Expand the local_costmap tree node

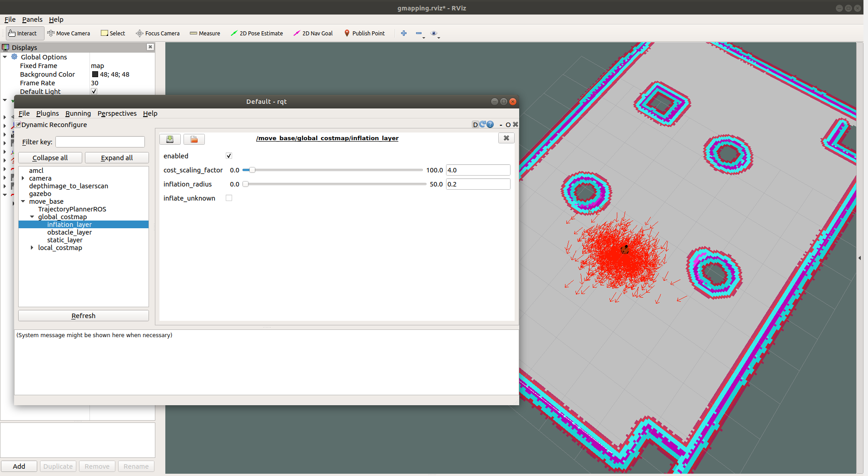click(32, 248)
